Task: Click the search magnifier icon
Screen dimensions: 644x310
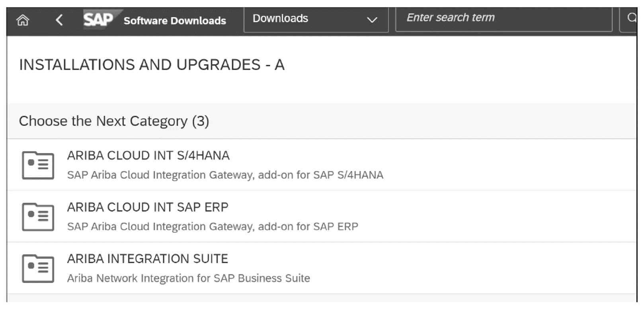Action: (x=632, y=18)
